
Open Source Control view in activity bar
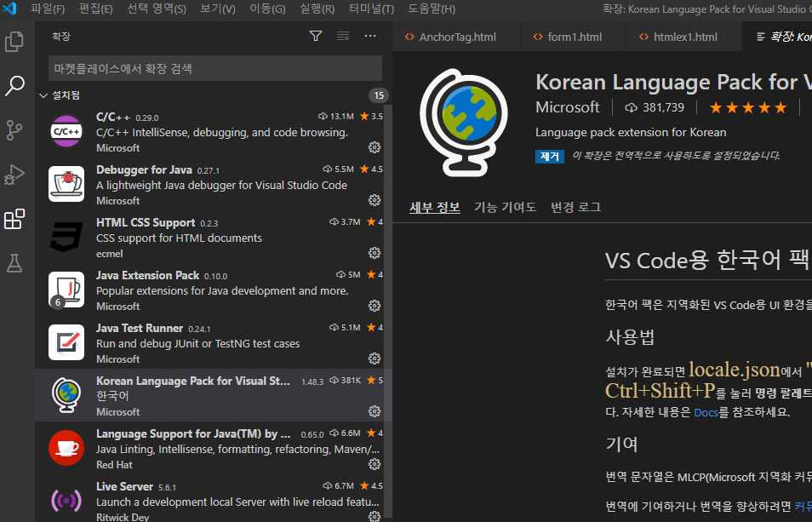pyautogui.click(x=14, y=130)
